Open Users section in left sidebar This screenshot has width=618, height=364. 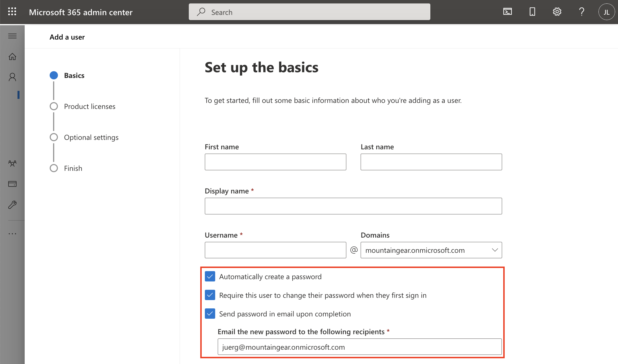pos(12,77)
